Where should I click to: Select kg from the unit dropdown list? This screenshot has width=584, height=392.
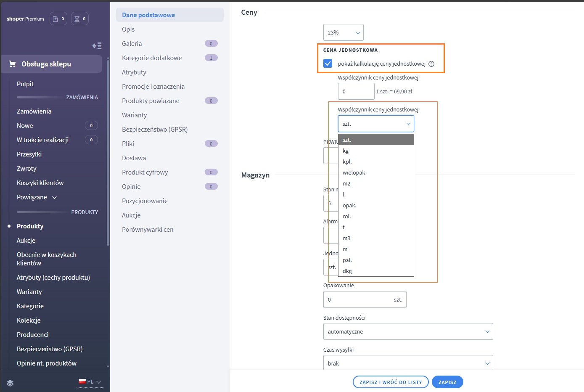click(x=346, y=151)
